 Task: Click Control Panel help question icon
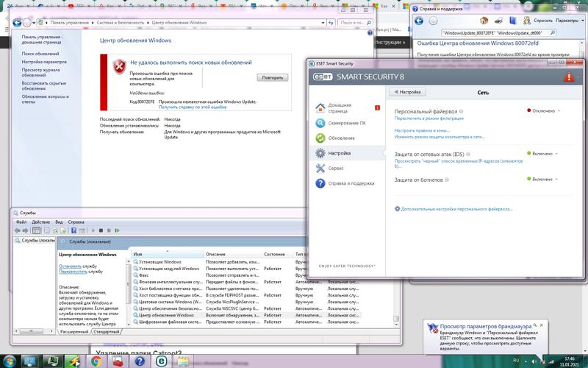click(x=370, y=33)
